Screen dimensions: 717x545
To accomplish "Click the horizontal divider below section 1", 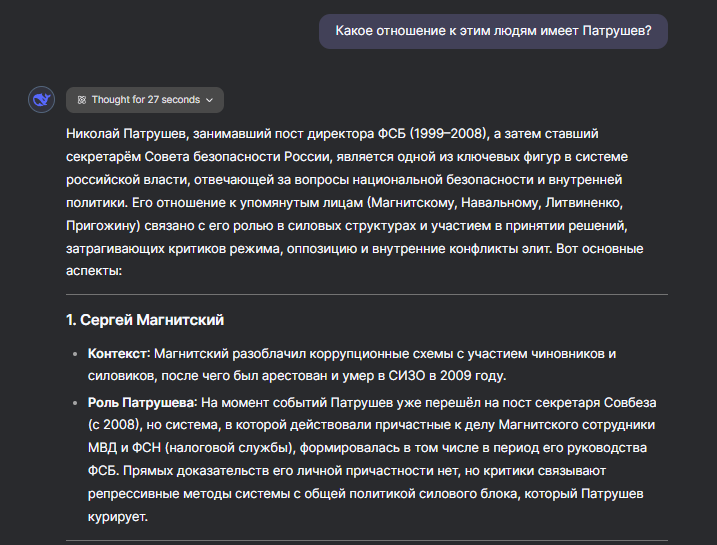I will (x=366, y=541).
